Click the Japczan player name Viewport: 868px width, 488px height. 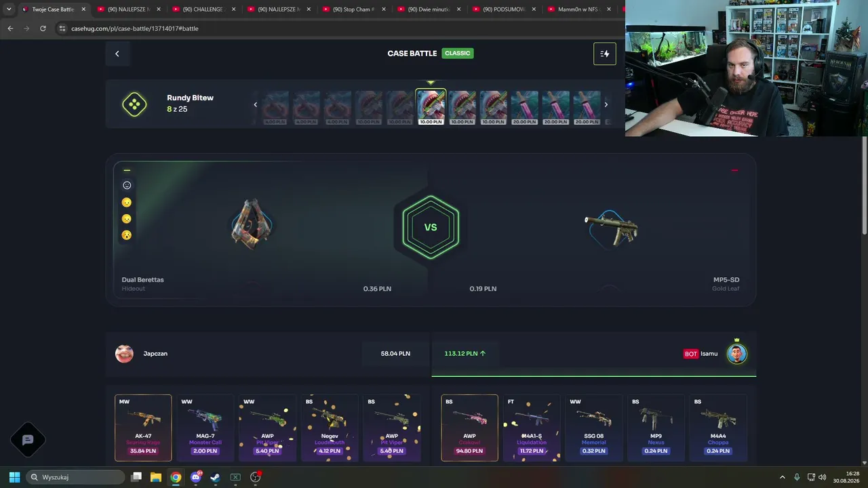[x=155, y=354]
